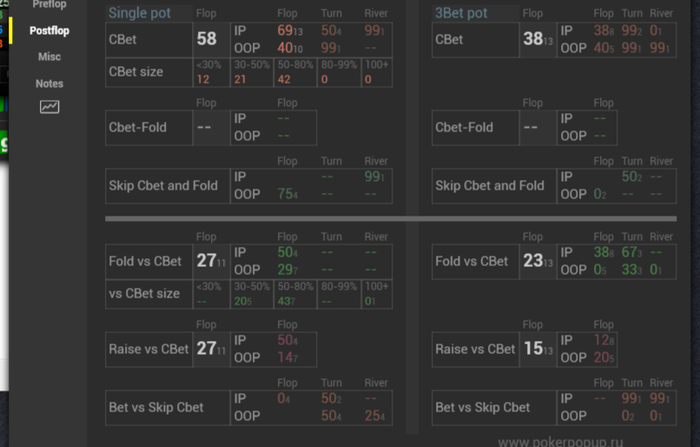This screenshot has height=447, width=700.
Task: Select the Postflop tab
Action: pyautogui.click(x=49, y=31)
